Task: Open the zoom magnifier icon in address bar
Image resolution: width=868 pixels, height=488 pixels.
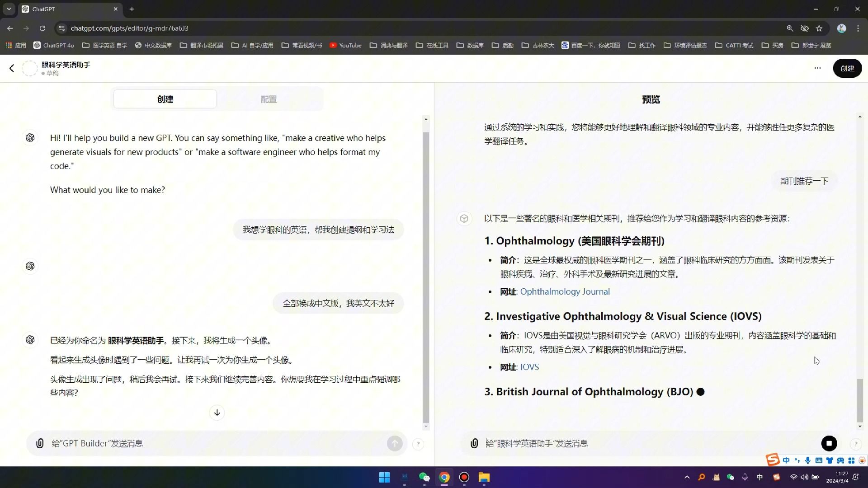Action: pyautogui.click(x=790, y=28)
